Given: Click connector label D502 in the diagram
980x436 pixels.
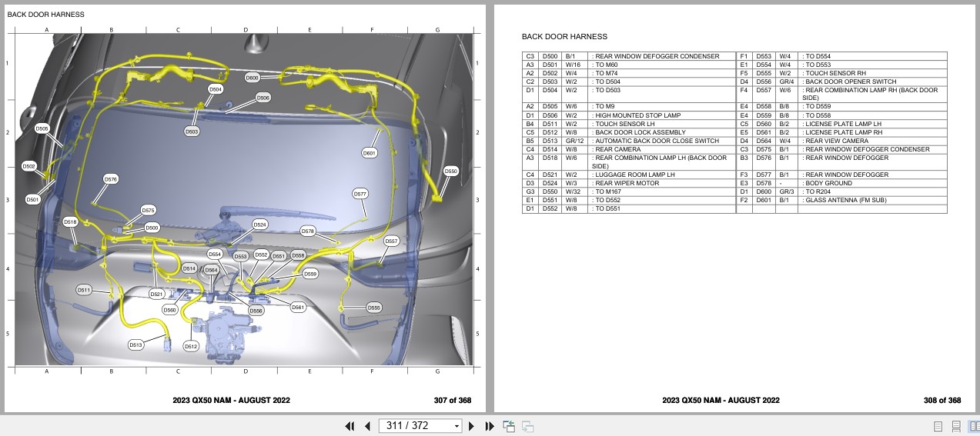Looking at the screenshot, I should (x=29, y=165).
